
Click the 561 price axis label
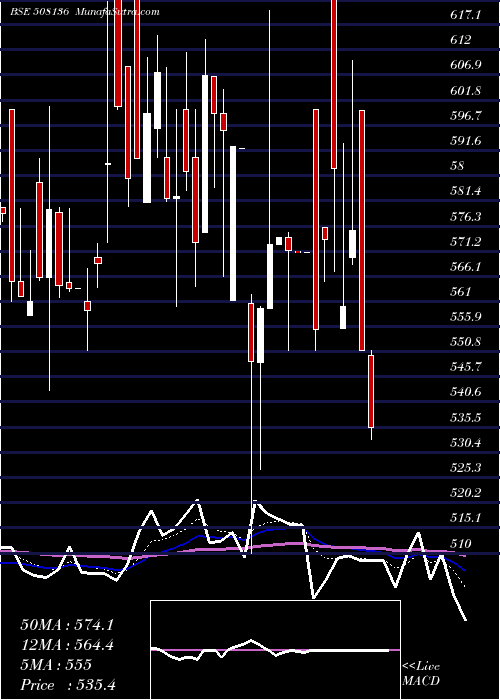[x=461, y=292]
